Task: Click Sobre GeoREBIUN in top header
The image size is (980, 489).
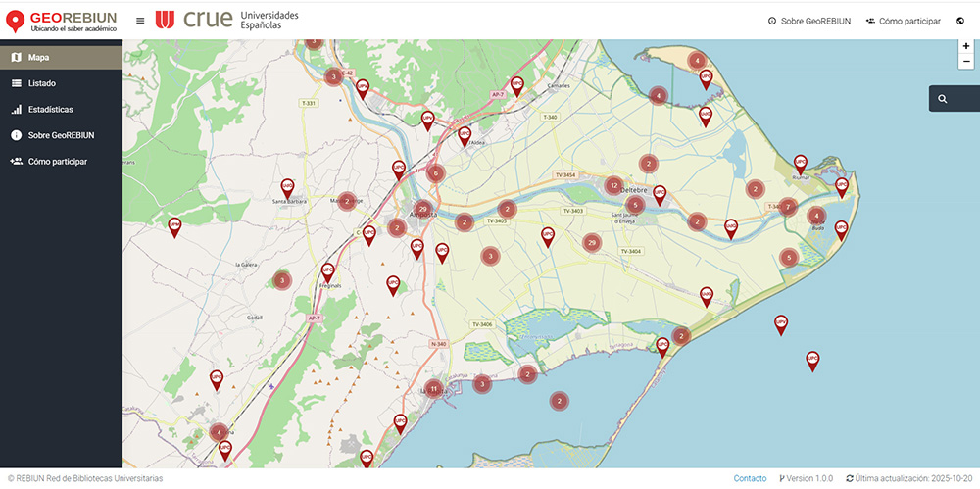Action: click(808, 21)
